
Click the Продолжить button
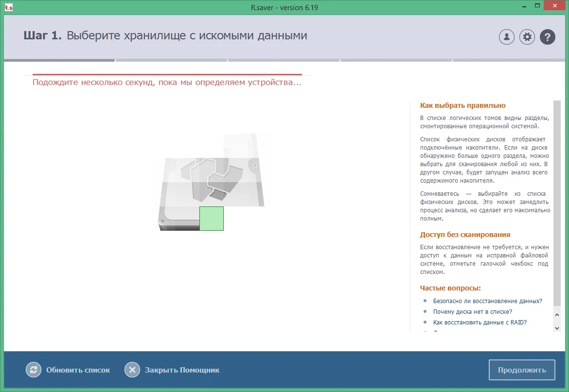click(x=522, y=370)
